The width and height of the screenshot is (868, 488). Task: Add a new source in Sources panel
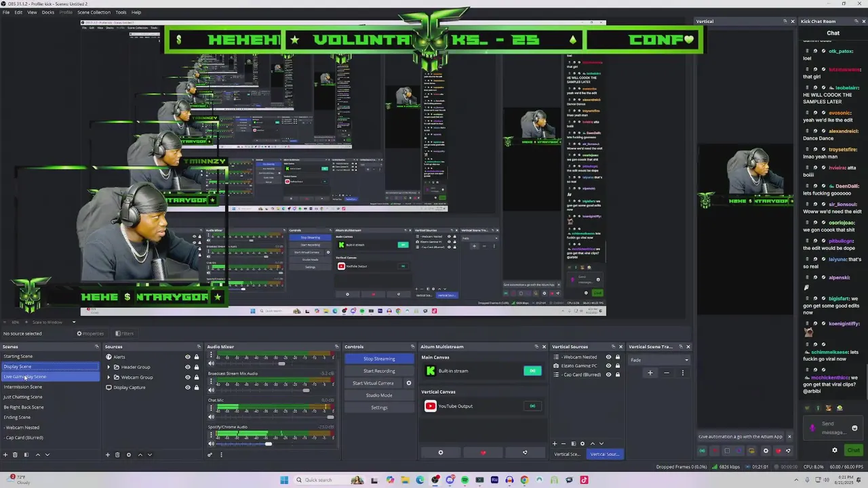[107, 455]
